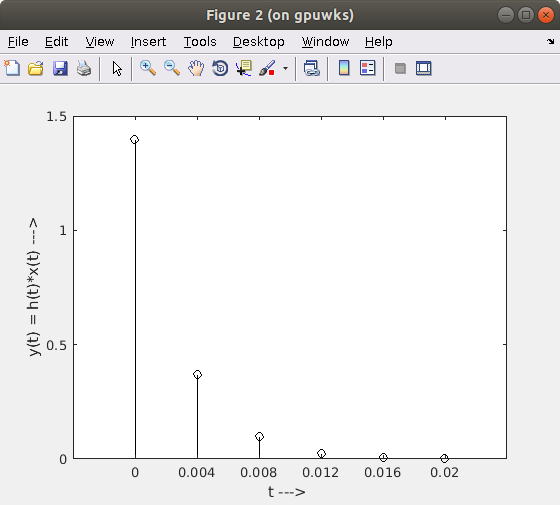Click the stem marker at t = 0.012
Image resolution: width=560 pixels, height=505 pixels.
pos(321,453)
